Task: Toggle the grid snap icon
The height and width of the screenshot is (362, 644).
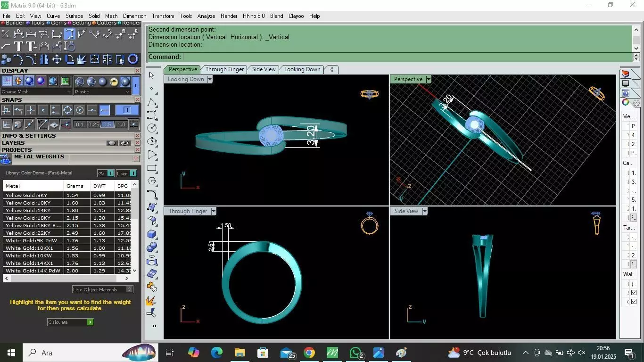Action: coord(134,124)
